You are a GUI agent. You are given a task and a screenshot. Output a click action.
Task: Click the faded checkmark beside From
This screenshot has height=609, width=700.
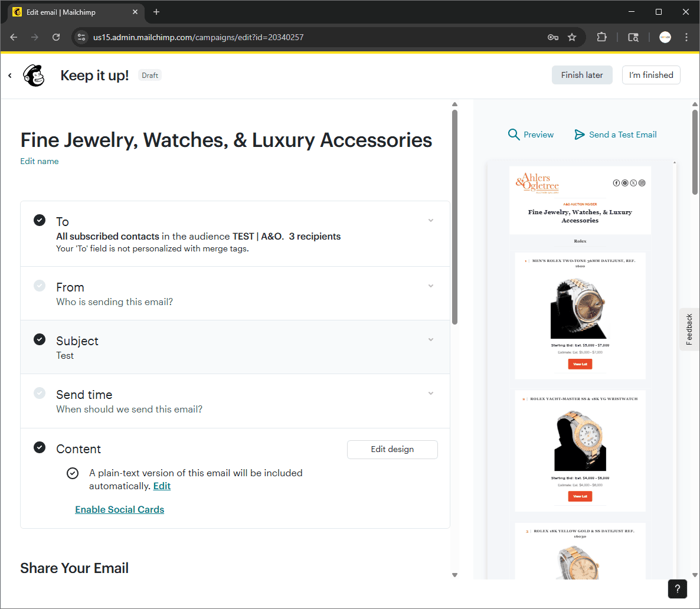click(40, 286)
